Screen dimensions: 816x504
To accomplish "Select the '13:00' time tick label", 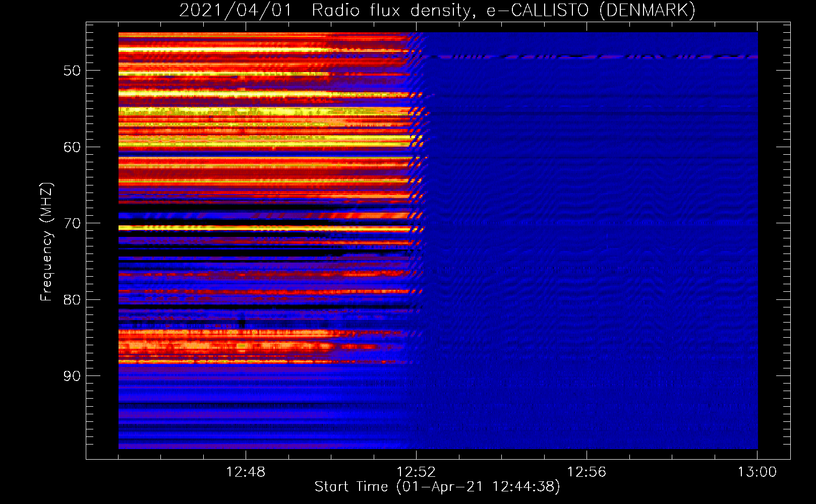I will click(757, 472).
